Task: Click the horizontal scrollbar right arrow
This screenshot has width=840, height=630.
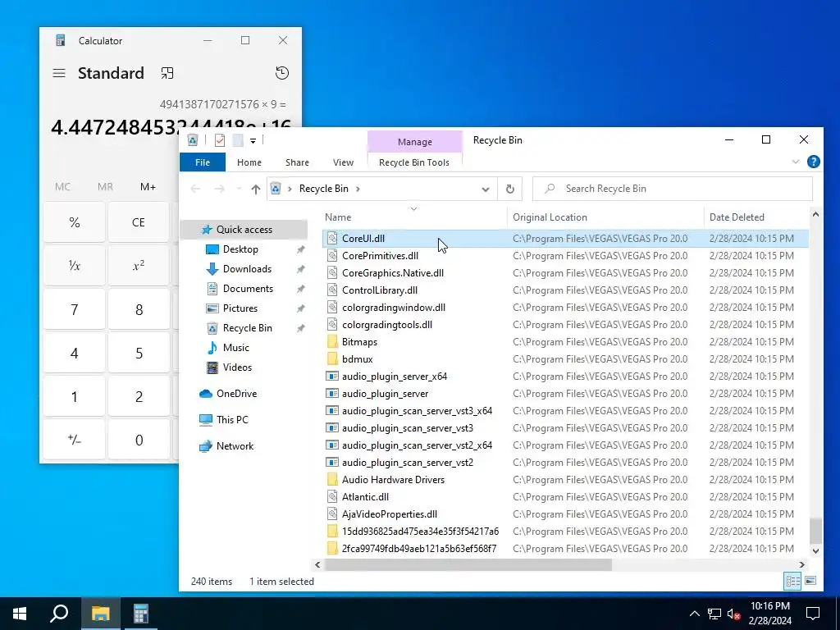Action: pyautogui.click(x=802, y=564)
